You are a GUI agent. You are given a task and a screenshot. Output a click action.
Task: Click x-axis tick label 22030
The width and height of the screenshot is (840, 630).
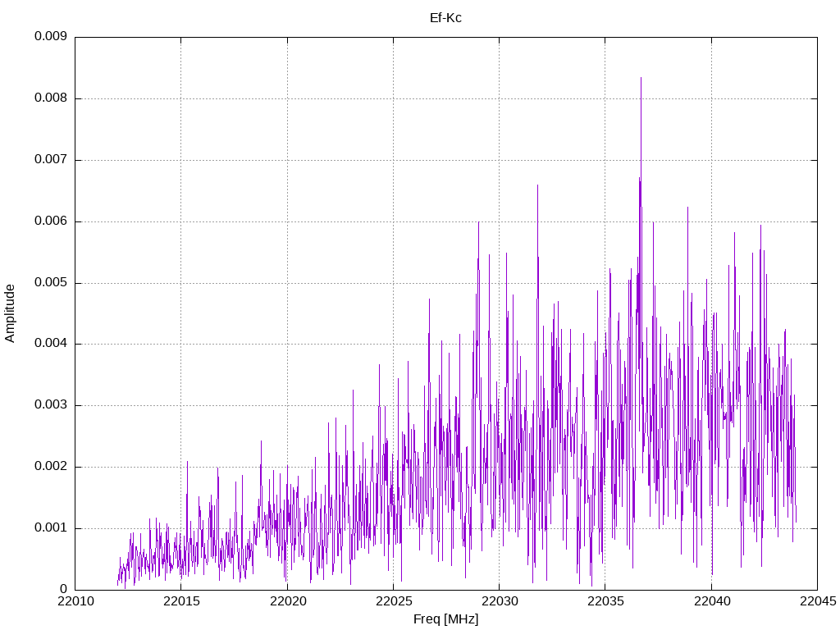(x=500, y=601)
